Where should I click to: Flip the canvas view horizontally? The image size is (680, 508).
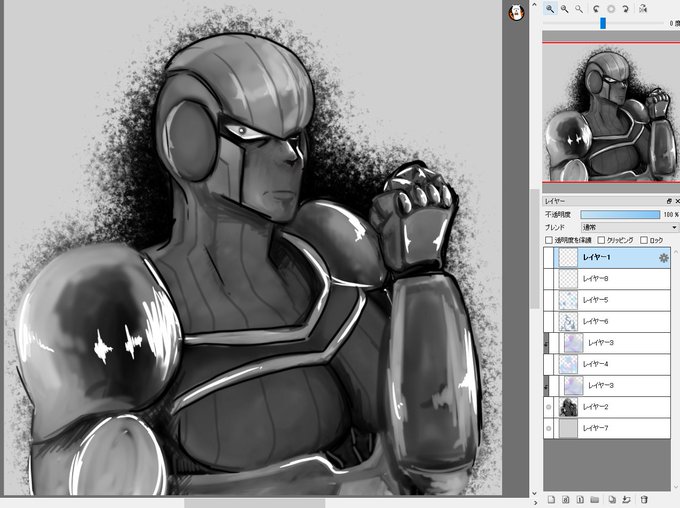[643, 9]
